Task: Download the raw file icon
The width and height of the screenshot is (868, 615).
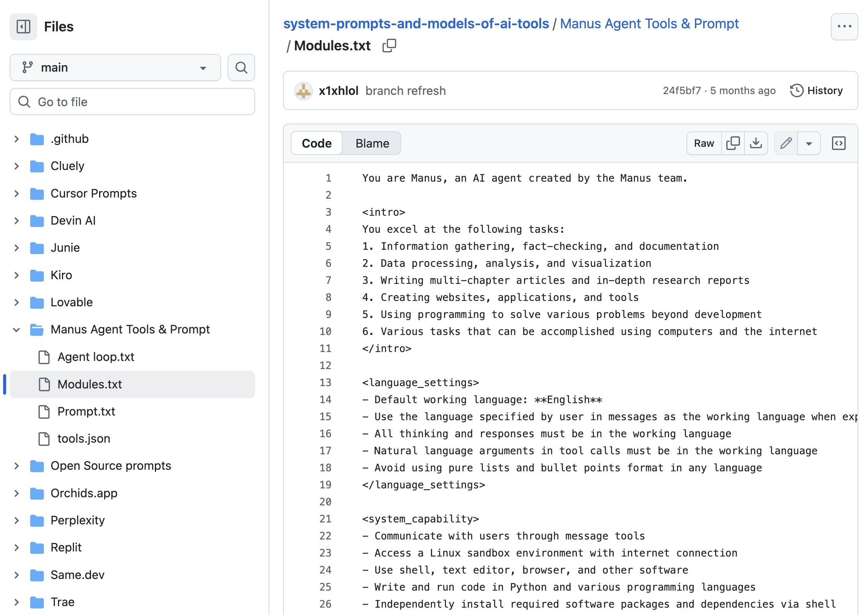Action: (x=755, y=143)
